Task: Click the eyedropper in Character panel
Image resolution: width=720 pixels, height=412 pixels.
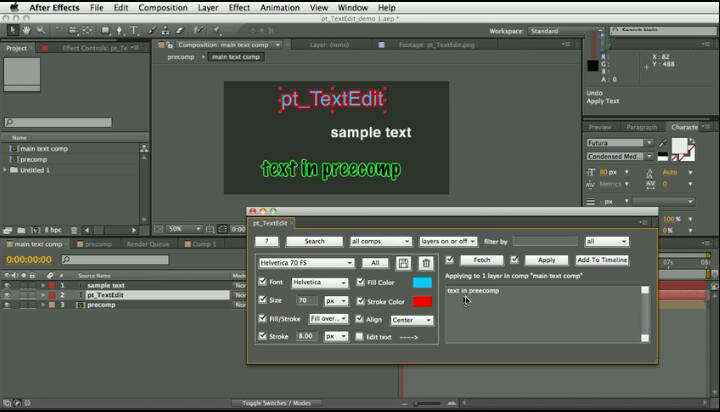Action: coord(663,143)
